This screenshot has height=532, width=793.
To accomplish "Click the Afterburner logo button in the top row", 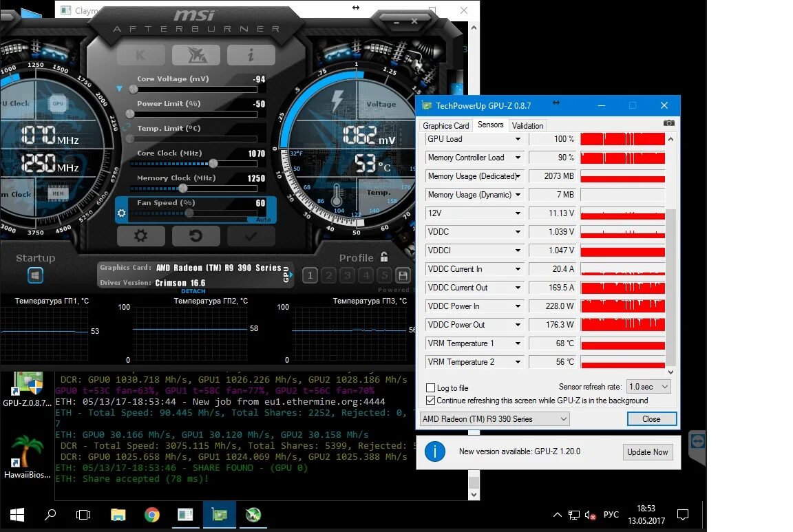I will (195, 54).
